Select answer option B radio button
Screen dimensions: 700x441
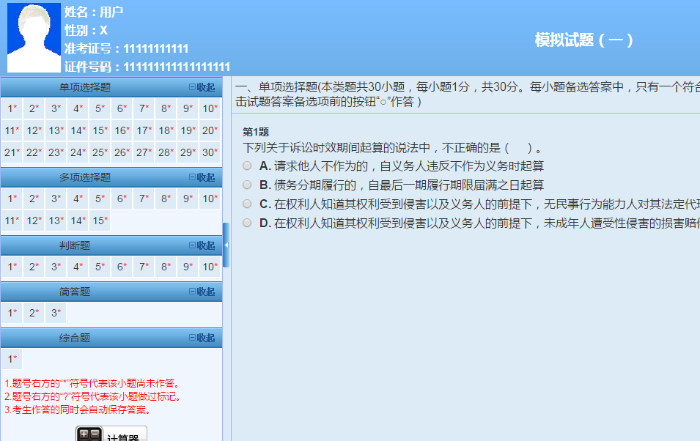(x=247, y=185)
